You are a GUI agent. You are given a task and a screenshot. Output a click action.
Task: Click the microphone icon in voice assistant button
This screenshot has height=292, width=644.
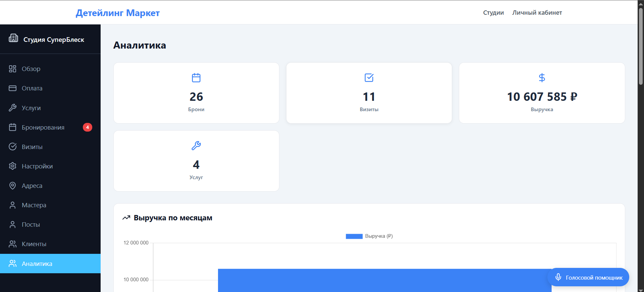pyautogui.click(x=558, y=277)
